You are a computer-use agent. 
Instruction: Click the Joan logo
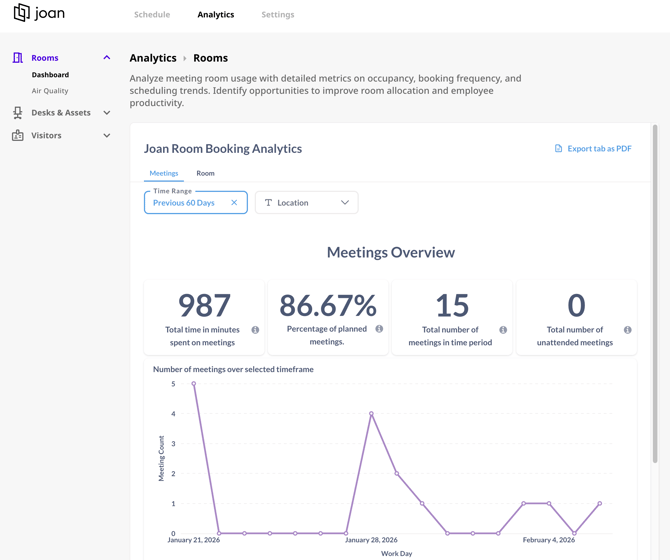pos(38,14)
